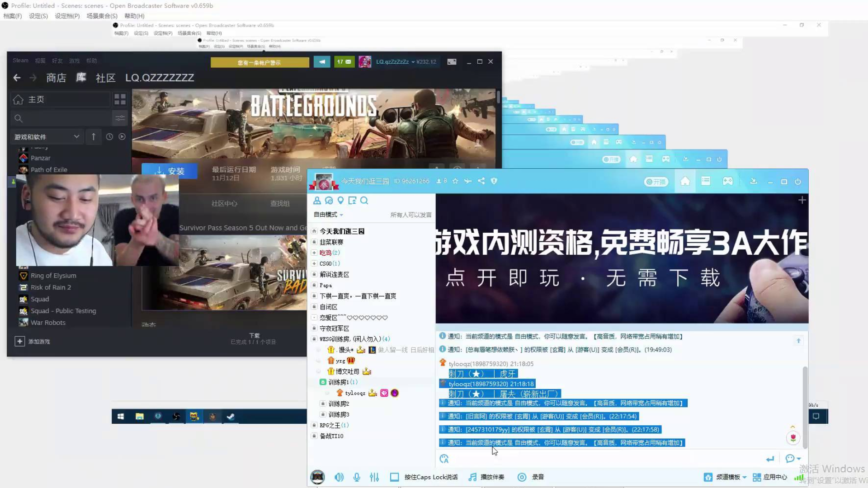Image resolution: width=868 pixels, height=488 pixels.
Task: Click the Steam library 主页 home button
Action: click(61, 99)
